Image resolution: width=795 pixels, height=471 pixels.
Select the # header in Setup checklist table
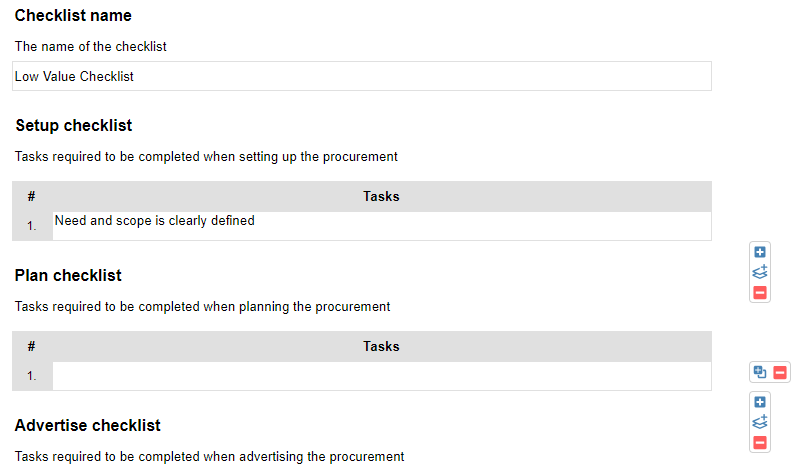(31, 196)
